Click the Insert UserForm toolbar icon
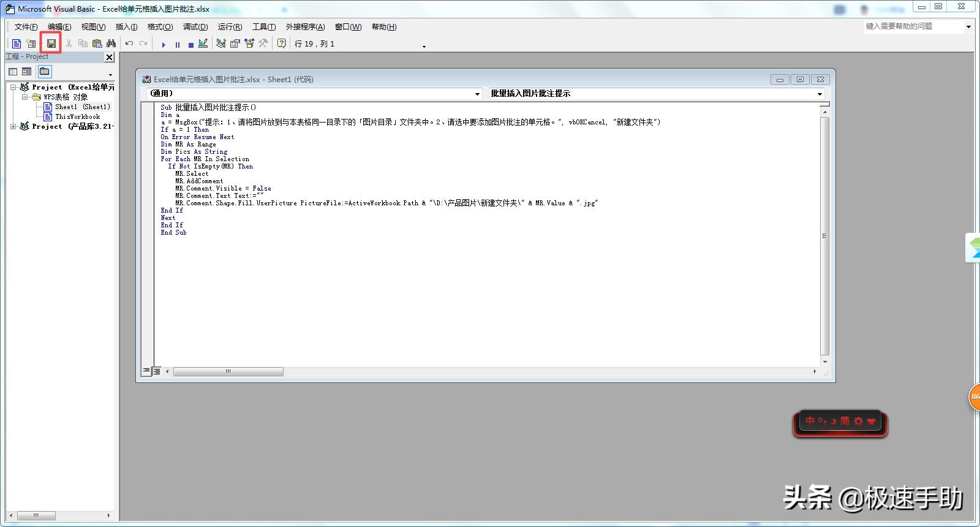Image resolution: width=980 pixels, height=527 pixels. [31, 44]
